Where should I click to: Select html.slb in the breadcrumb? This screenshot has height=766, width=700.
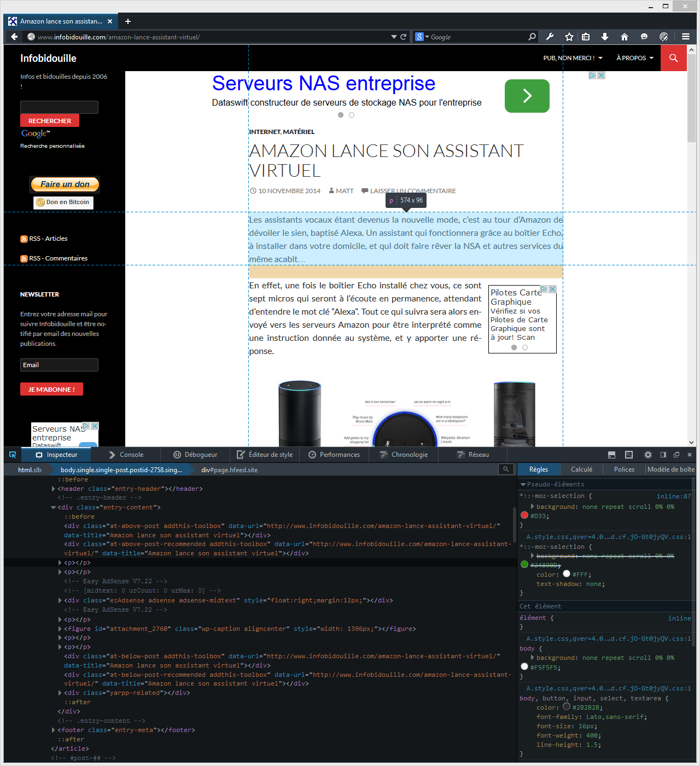[x=30, y=469]
